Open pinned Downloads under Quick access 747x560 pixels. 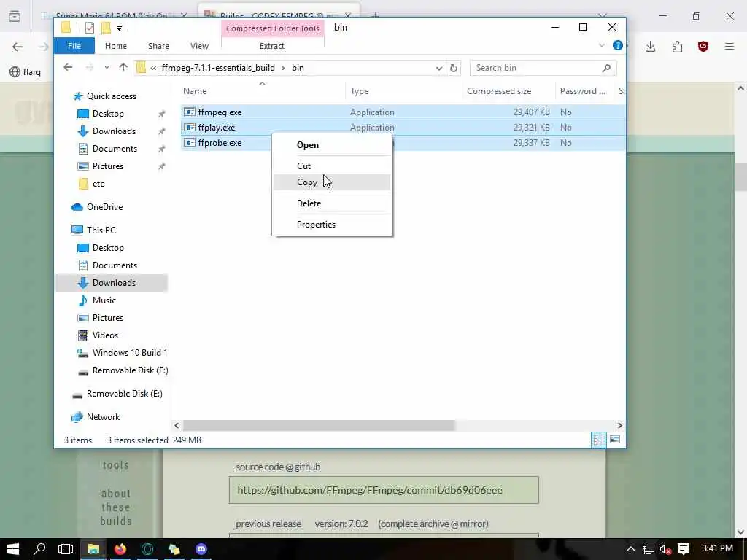point(114,131)
